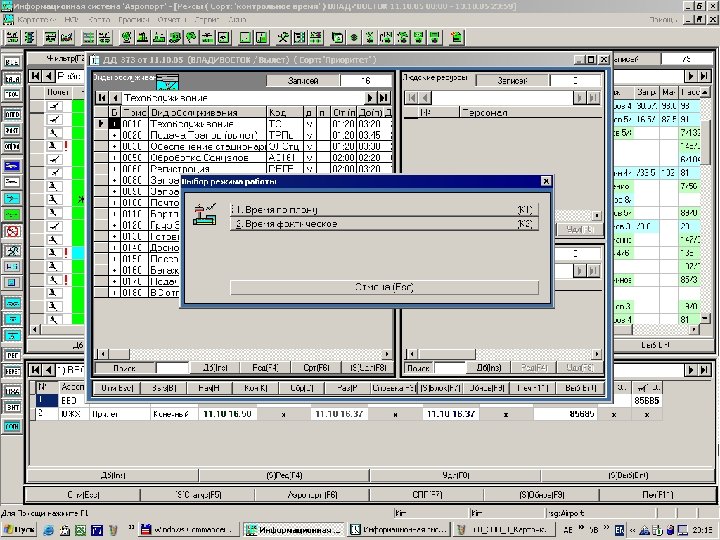Click the graph chart toolbar icon

click(67, 38)
